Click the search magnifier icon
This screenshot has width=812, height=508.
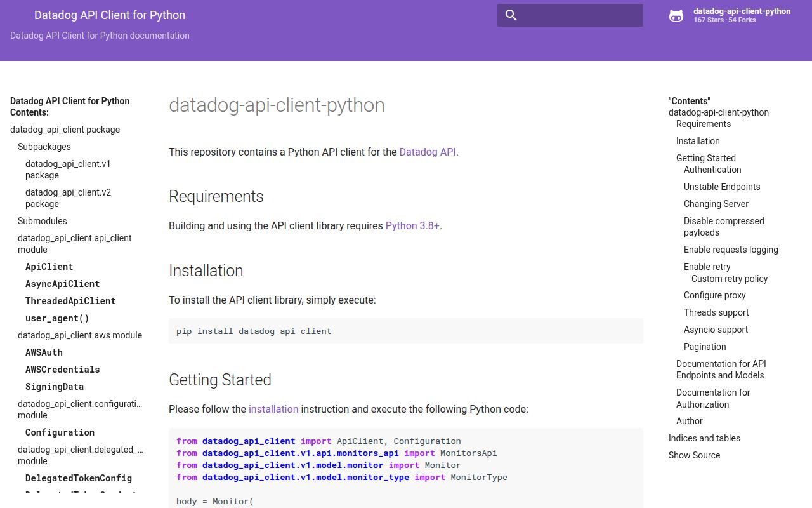(511, 15)
